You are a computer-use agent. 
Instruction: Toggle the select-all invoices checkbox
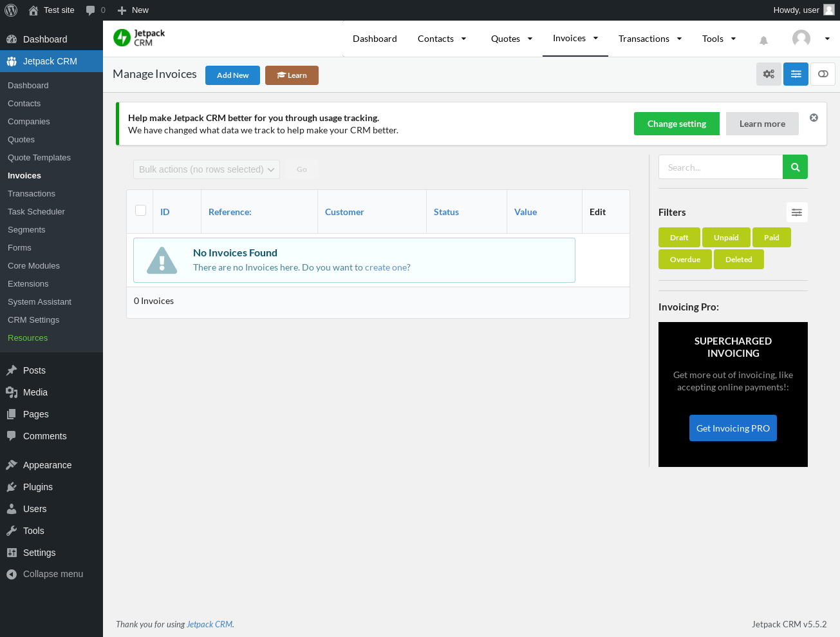tap(140, 210)
